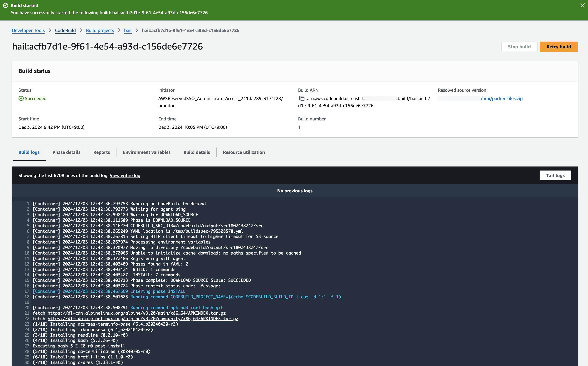Click log line 15 DOWNLOAD_SOURCE State: SUCCEEDED
The height and width of the screenshot is (366, 588).
[x=142, y=280]
